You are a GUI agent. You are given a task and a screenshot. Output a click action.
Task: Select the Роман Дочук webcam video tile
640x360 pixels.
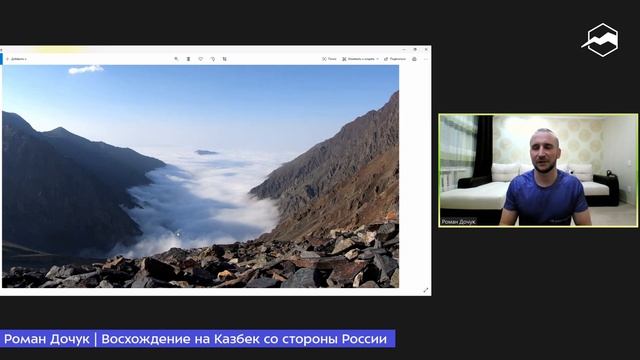pos(538,170)
